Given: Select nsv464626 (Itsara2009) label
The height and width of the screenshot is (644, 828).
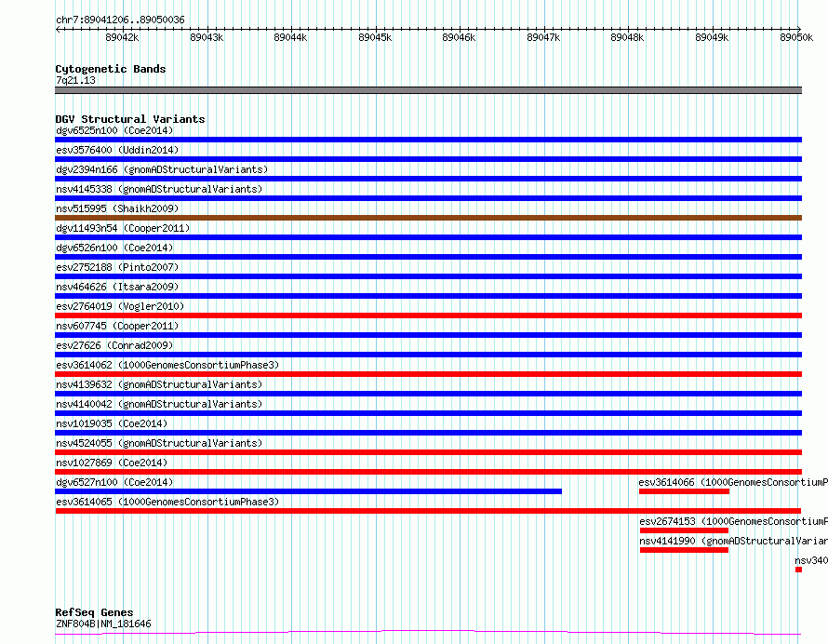Looking at the screenshot, I should (117, 287).
